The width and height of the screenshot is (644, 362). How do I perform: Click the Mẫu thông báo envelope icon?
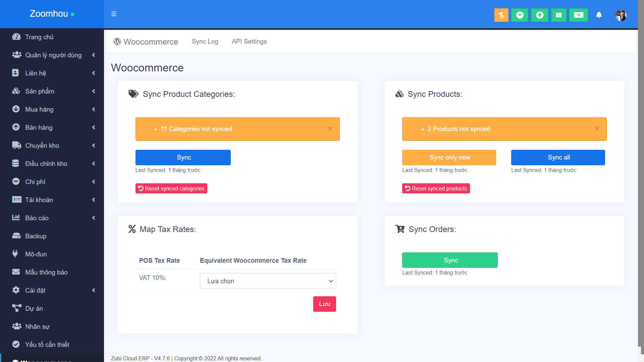16,272
